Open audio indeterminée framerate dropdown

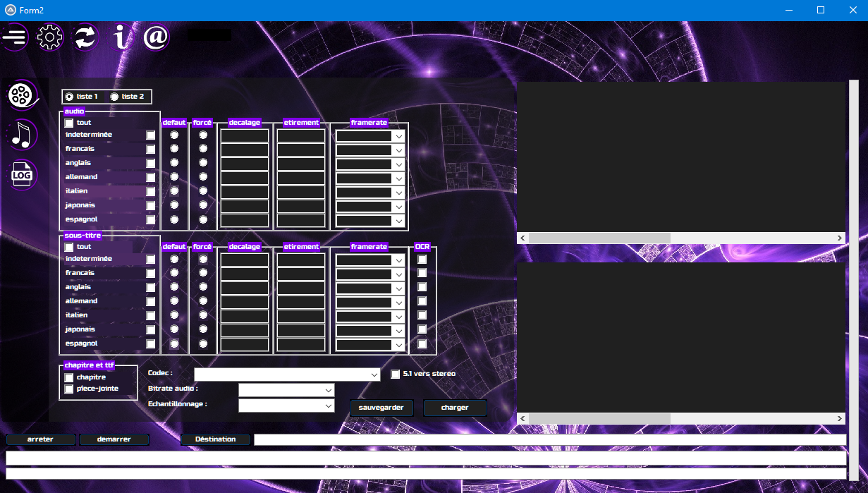pyautogui.click(x=398, y=136)
